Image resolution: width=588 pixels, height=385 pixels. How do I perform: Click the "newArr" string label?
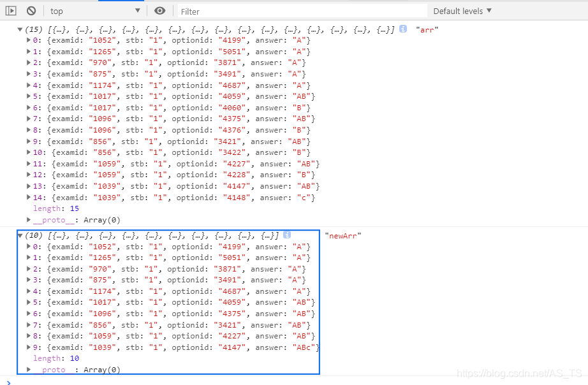(342, 235)
